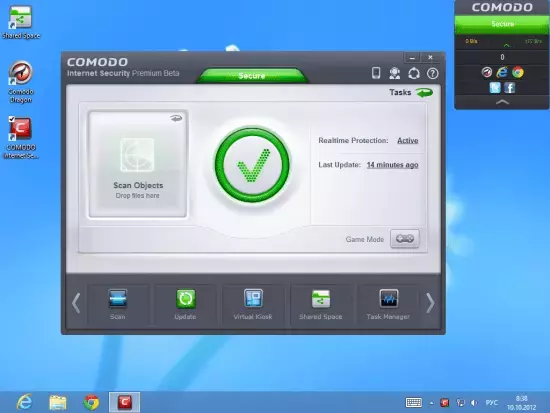Show next task bar items arrow
Image resolution: width=550 pixels, height=413 pixels.
coord(430,303)
